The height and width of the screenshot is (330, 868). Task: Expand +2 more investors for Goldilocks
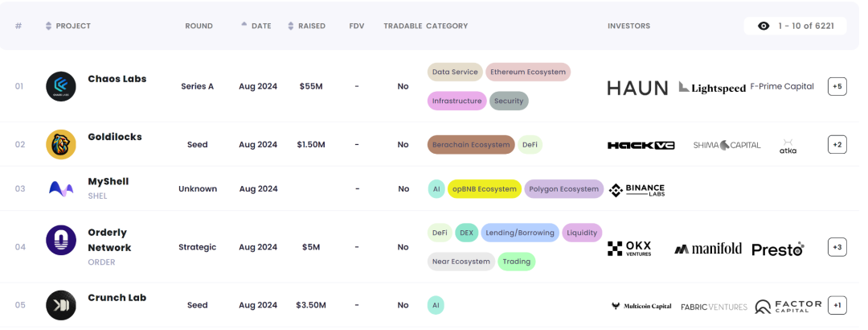click(837, 145)
